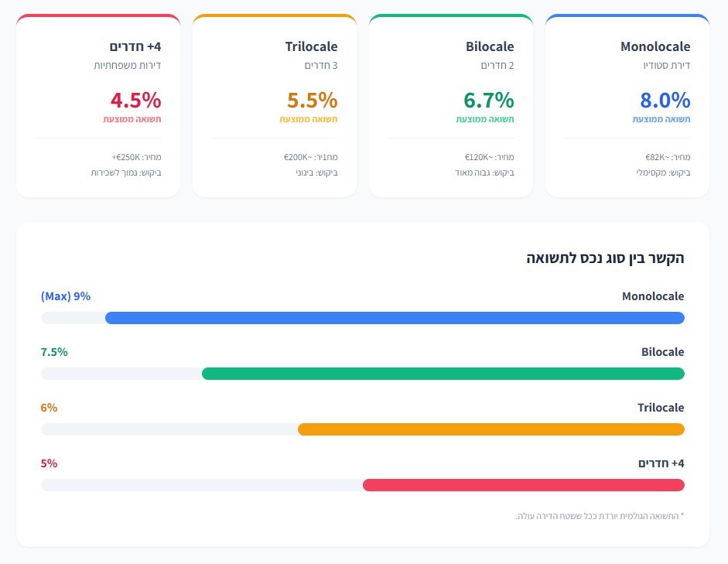Viewport: 728px width, 564px height.
Task: Click the red 4.5% yield value
Action: (135, 101)
